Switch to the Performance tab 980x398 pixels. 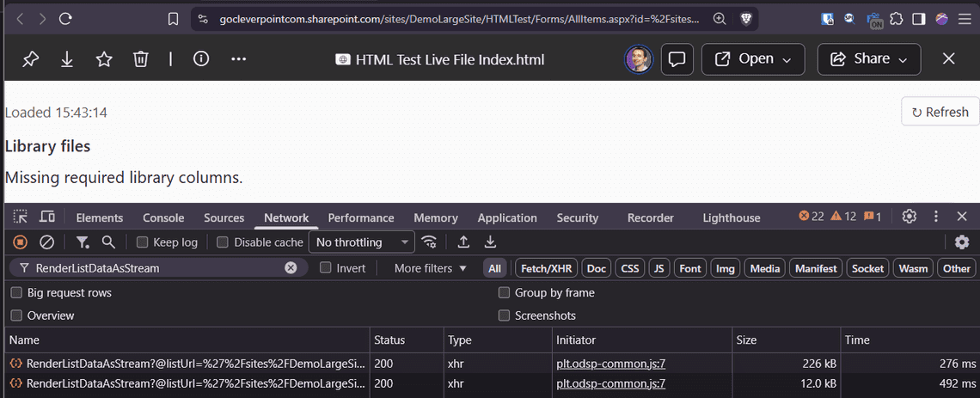[361, 218]
